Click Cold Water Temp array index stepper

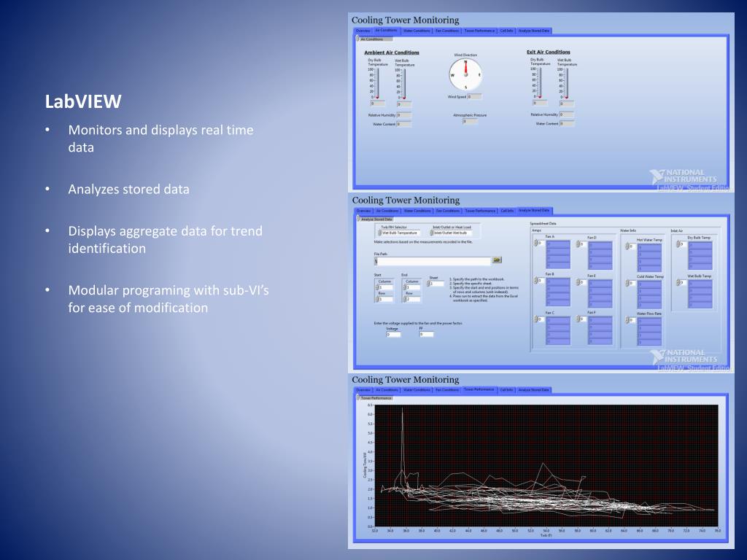click(627, 284)
